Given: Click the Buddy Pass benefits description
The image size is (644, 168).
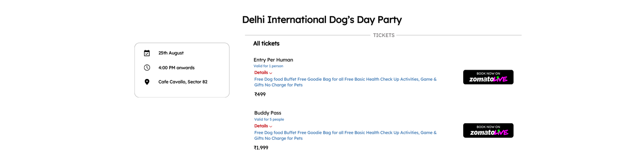Looking at the screenshot, I should point(345,135).
